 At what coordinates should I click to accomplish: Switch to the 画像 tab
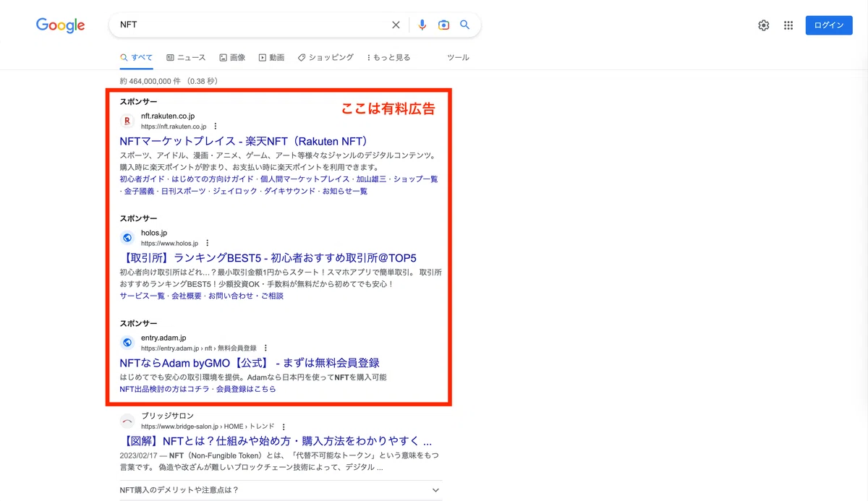coord(232,57)
